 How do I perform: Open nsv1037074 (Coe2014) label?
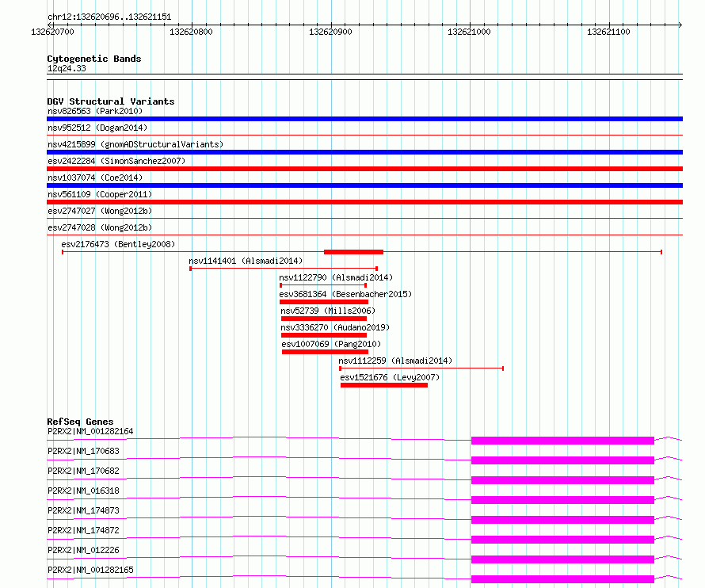click(95, 178)
